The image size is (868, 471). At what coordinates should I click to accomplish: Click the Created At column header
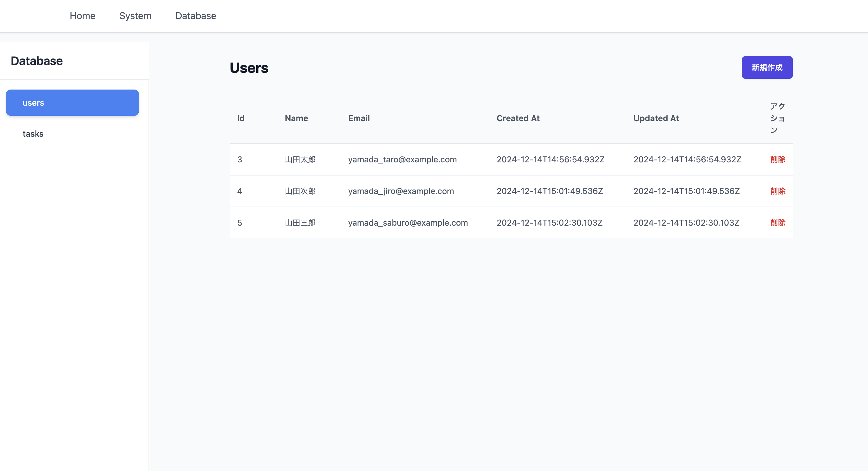tap(518, 118)
